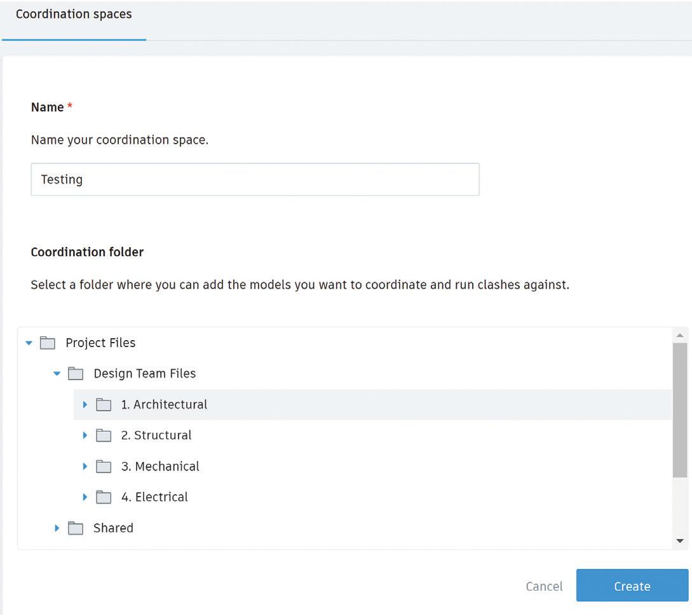The width and height of the screenshot is (692, 616).
Task: Expand the 1. Architectural folder
Action: (x=85, y=404)
